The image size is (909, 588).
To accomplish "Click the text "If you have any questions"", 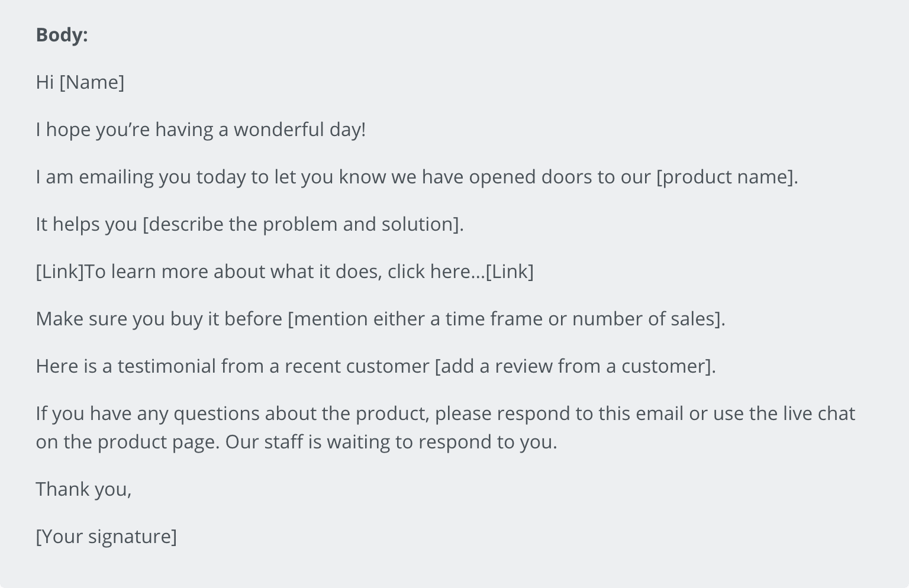I will pyautogui.click(x=148, y=413).
